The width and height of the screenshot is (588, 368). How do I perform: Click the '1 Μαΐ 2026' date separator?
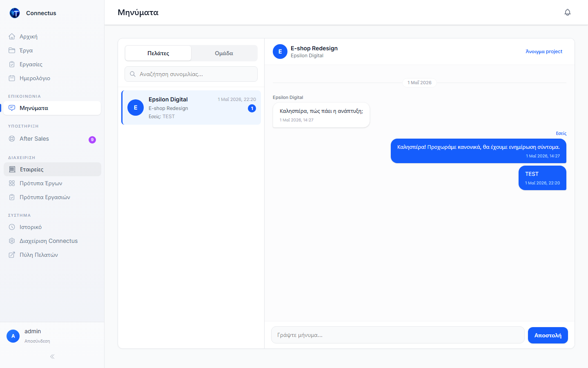(419, 83)
